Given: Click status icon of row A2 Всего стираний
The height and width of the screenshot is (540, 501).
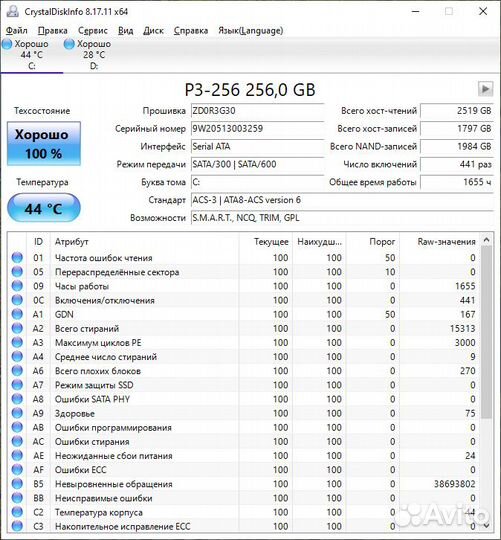Looking at the screenshot, I should 17,328.
